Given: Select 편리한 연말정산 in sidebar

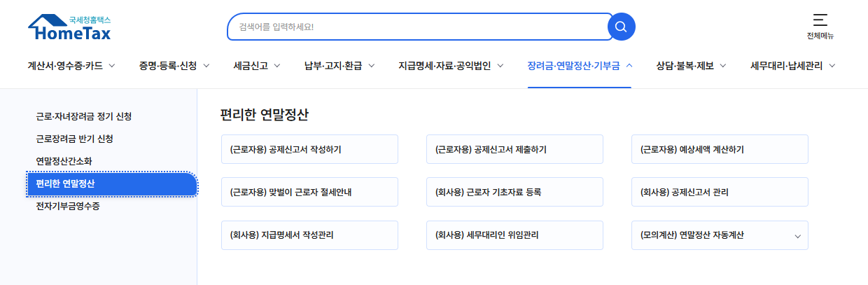Looking at the screenshot, I should [112, 183].
